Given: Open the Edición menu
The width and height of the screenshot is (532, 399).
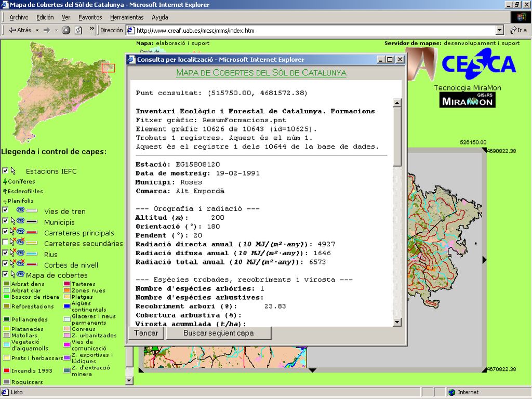Looking at the screenshot, I should pyautogui.click(x=45, y=17).
